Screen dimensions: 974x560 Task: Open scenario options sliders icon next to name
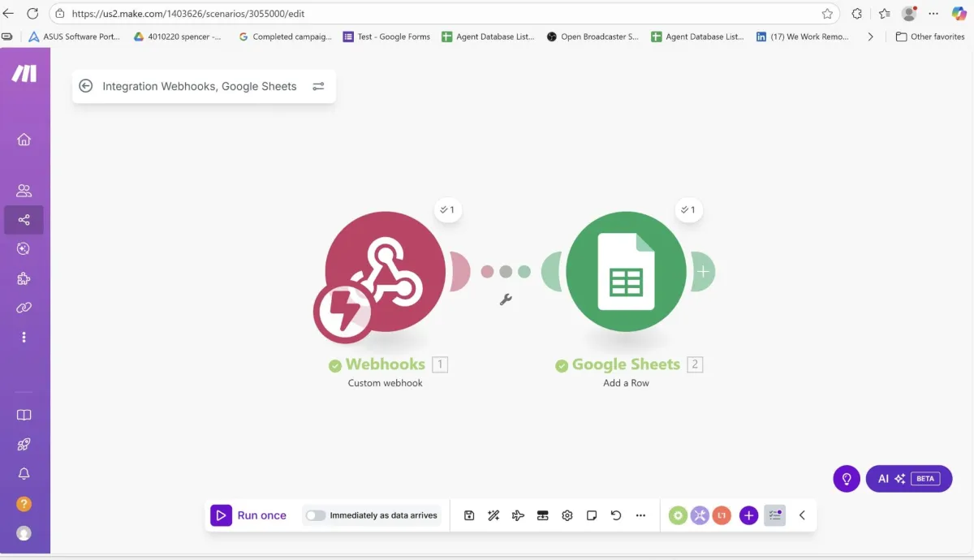click(318, 86)
